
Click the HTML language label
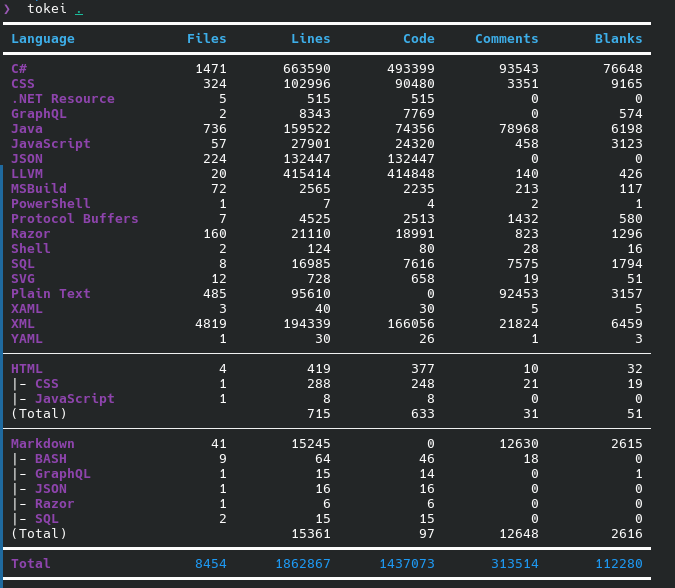27,369
